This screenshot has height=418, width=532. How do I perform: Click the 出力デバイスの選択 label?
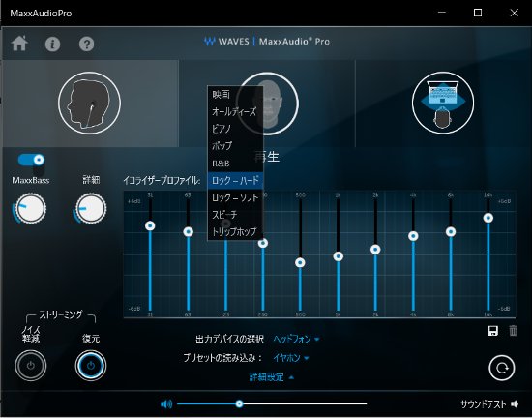pos(229,339)
